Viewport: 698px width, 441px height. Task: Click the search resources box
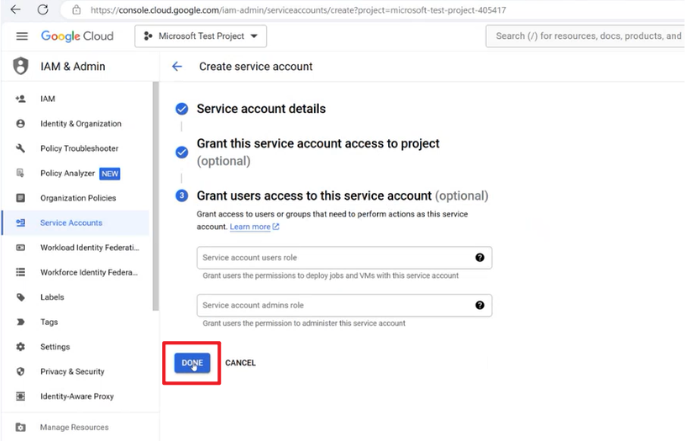point(585,36)
